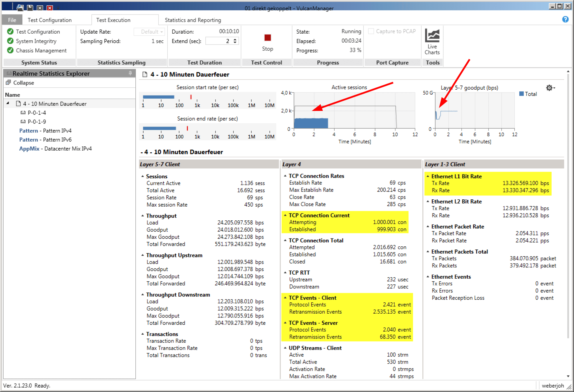Click the Retransmission Events 2.535.135 client value
The width and height of the screenshot is (574, 392).
point(392,312)
